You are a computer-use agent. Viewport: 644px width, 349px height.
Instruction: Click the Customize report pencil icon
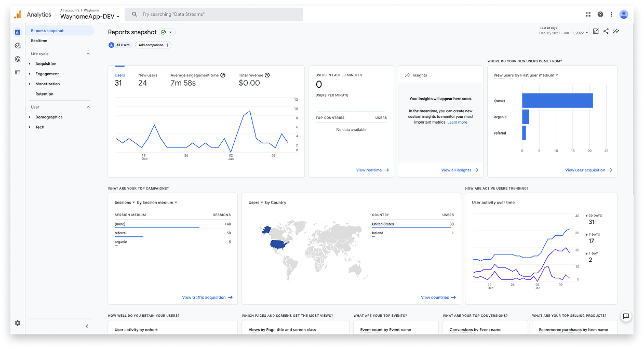pyautogui.click(x=596, y=31)
